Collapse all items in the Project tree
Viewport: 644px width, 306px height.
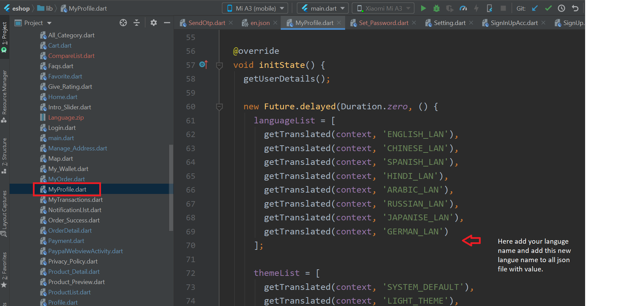coord(137,23)
